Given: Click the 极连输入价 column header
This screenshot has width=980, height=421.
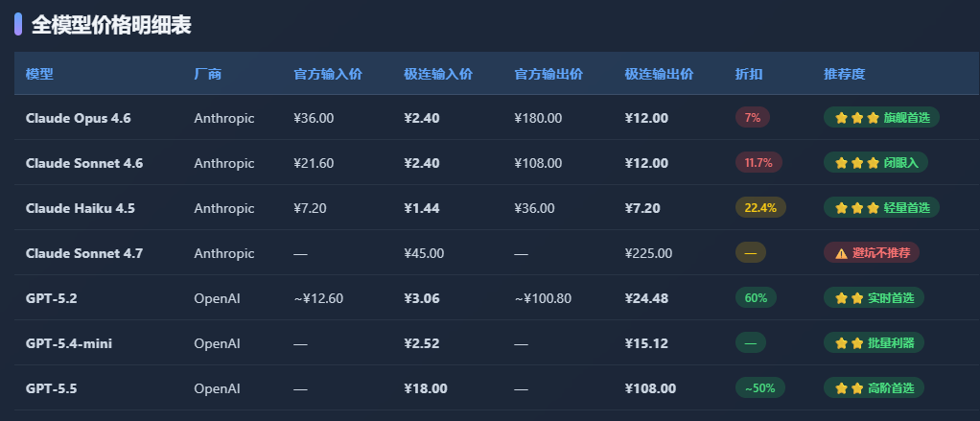Looking at the screenshot, I should [x=438, y=75].
